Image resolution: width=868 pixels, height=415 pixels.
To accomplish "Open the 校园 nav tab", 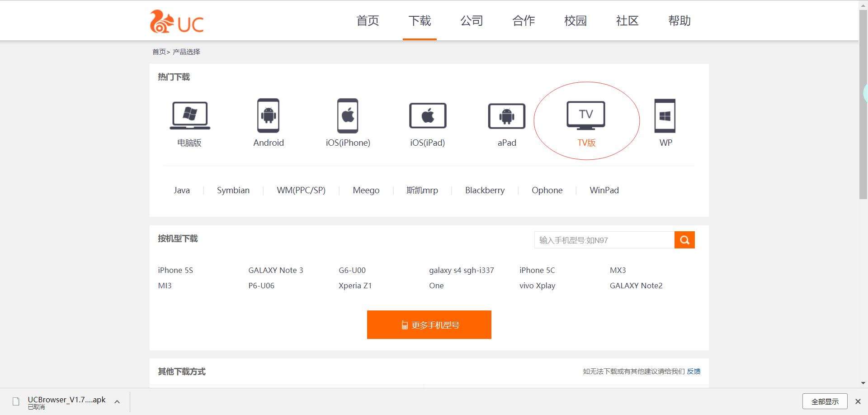I will pos(576,21).
